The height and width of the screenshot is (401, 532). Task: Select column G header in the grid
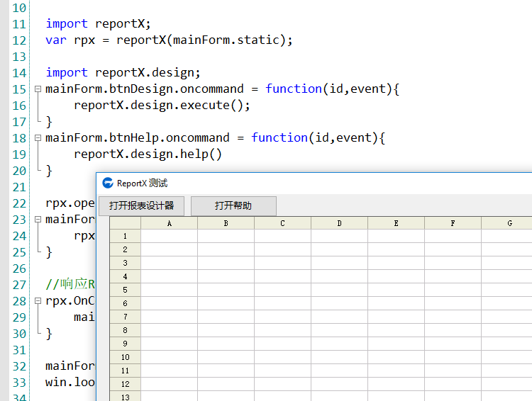coord(508,223)
